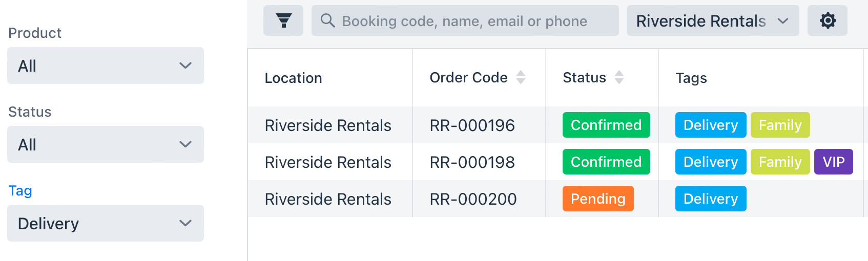Viewport: 868px width, 261px height.
Task: Open the Tag dropdown showing Delivery
Action: (x=106, y=223)
